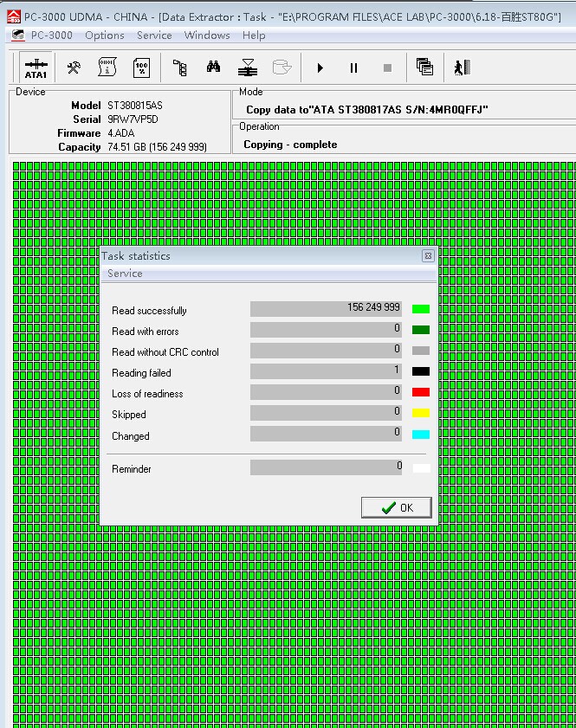This screenshot has height=728, width=576.
Task: Click the exit running-man icon
Action: [x=462, y=68]
